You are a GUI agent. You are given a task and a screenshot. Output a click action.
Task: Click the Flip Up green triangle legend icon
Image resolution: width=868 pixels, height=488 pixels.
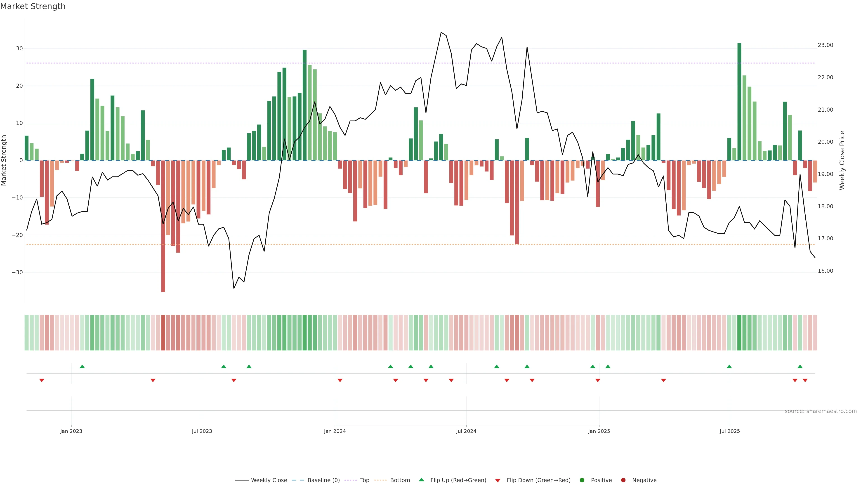tap(421, 480)
